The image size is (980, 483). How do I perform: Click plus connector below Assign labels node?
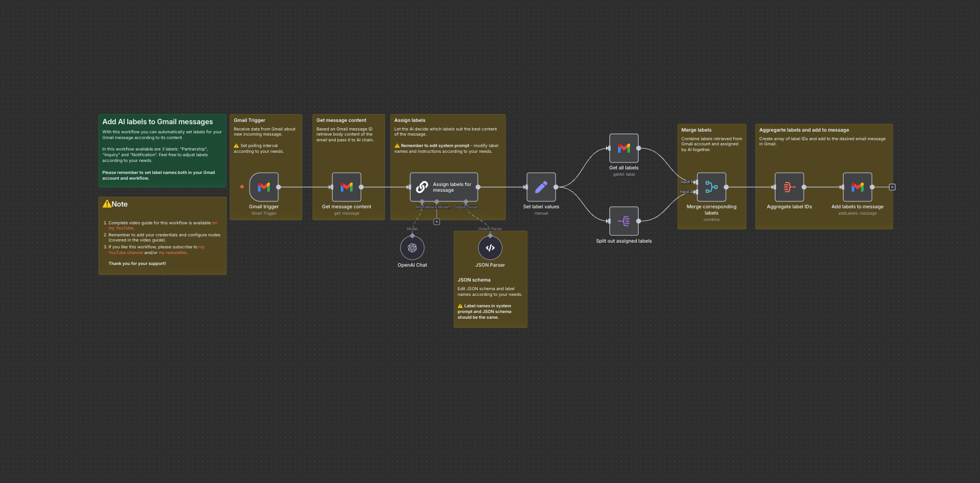(x=436, y=221)
